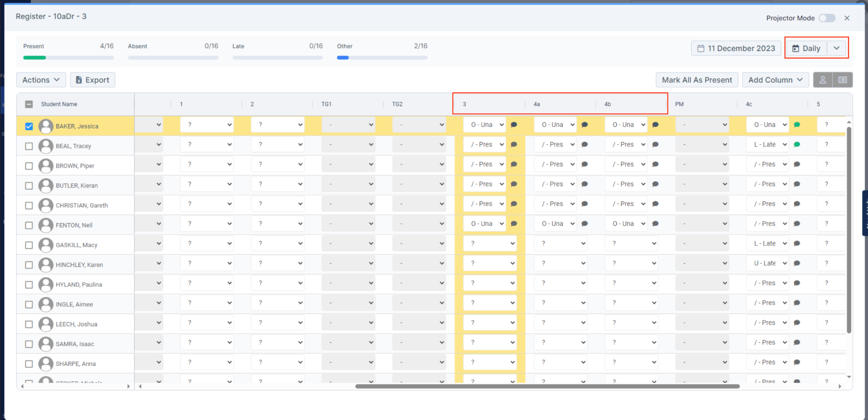
Task: Open the Actions menu
Action: (x=40, y=79)
